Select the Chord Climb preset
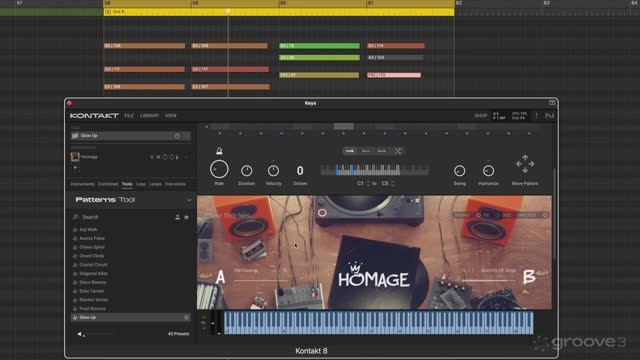Viewport: 640px width, 360px height. [91, 256]
